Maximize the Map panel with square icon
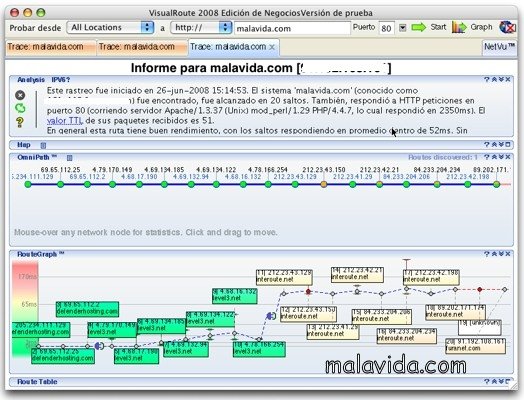This screenshot has height=400, width=524. [508, 145]
